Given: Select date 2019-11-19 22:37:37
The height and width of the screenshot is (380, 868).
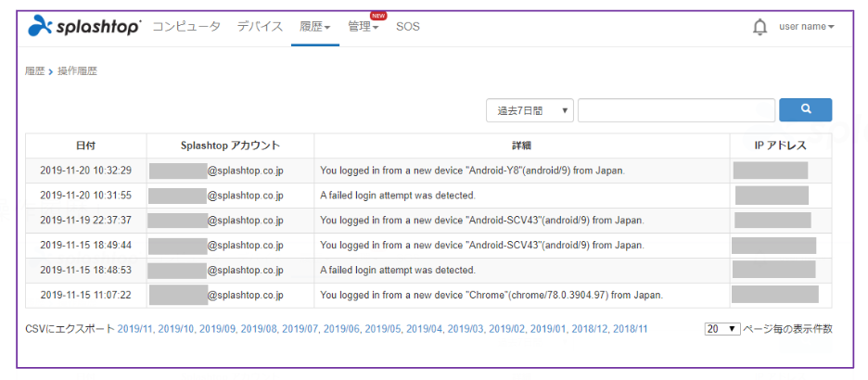Looking at the screenshot, I should (86, 221).
